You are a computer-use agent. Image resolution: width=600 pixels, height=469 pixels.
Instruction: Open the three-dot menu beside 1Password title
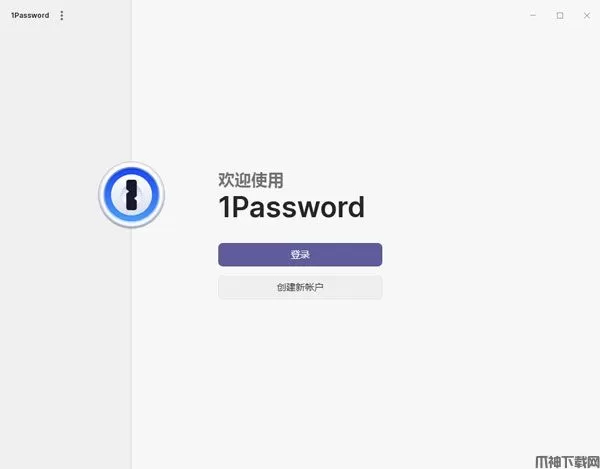pos(62,16)
